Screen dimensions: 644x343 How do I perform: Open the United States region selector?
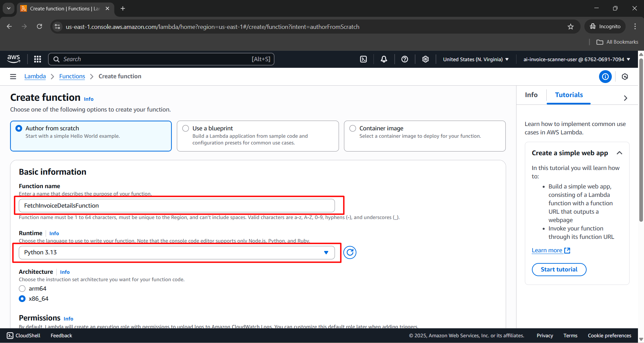[x=475, y=59]
